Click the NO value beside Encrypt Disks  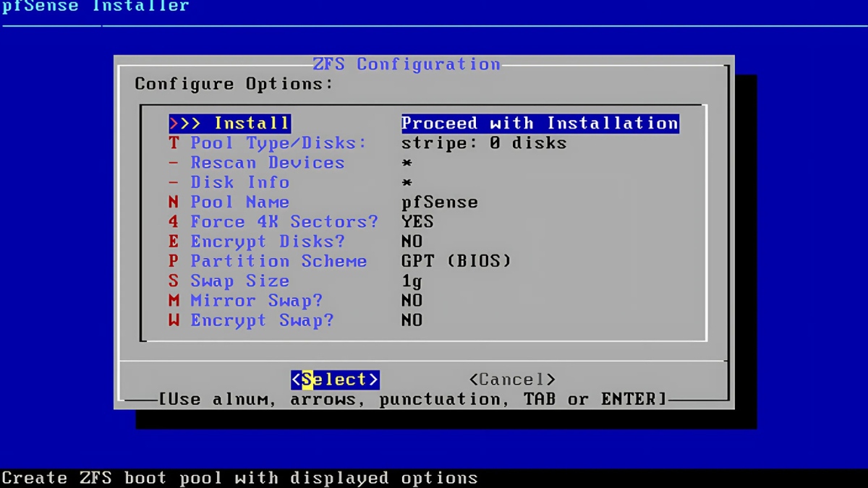[x=412, y=241]
